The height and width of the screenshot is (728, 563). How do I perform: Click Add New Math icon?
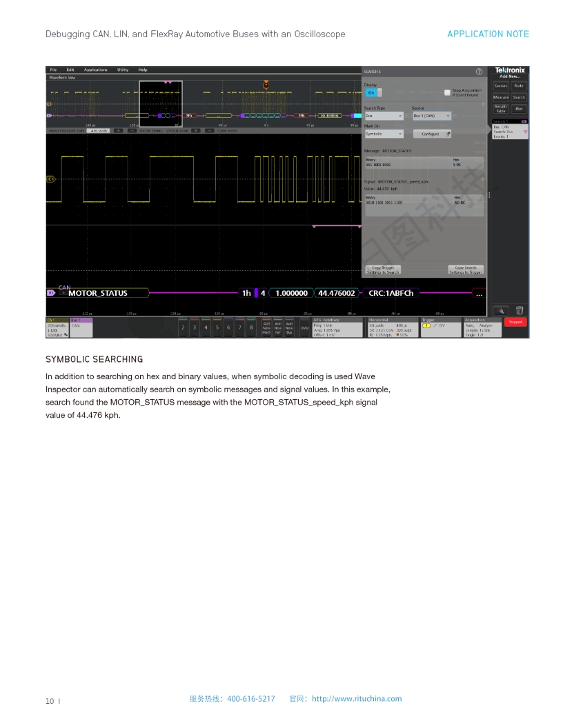pyautogui.click(x=267, y=328)
